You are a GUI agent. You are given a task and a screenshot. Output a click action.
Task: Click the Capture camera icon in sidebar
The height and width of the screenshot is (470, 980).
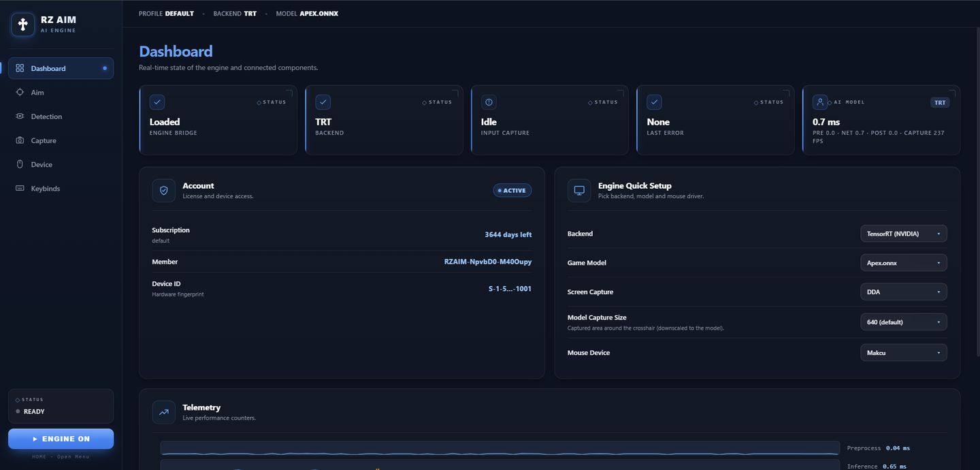(20, 140)
